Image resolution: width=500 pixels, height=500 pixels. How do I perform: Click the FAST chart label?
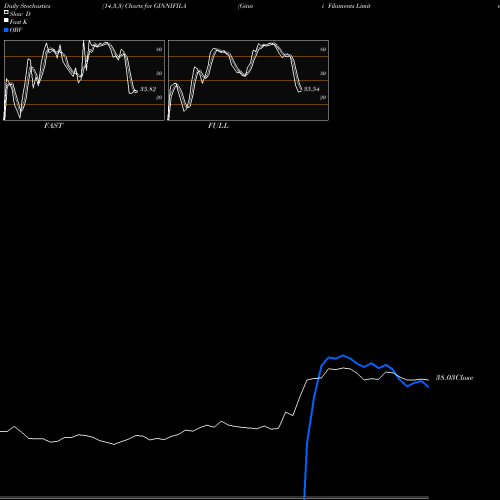tap(53, 125)
